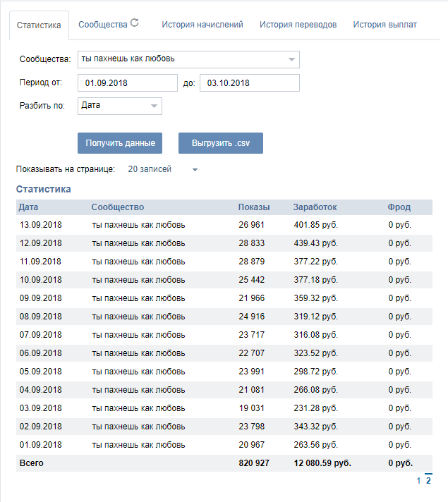The image size is (448, 502).
Task: Open the Статистика tab
Action: (39, 25)
